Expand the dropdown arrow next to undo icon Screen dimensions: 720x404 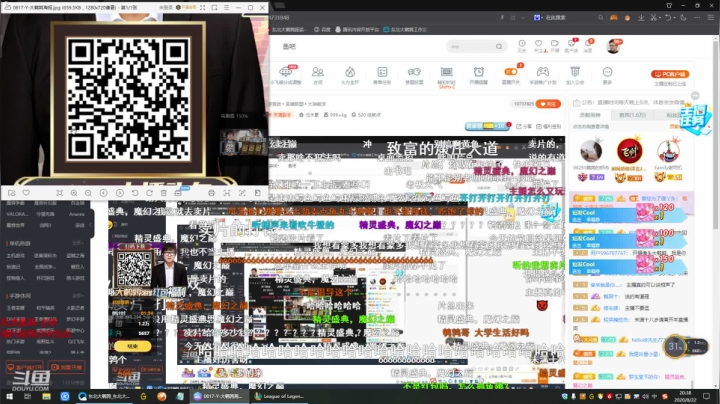[675, 17]
